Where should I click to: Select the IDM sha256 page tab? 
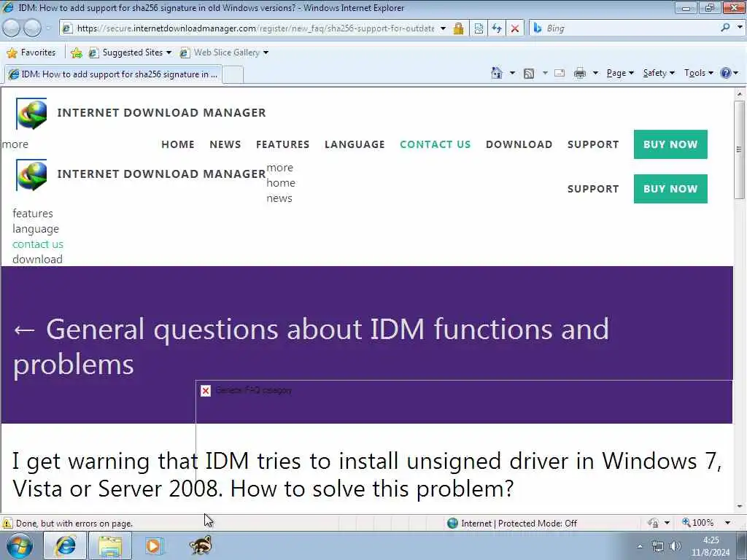point(113,74)
